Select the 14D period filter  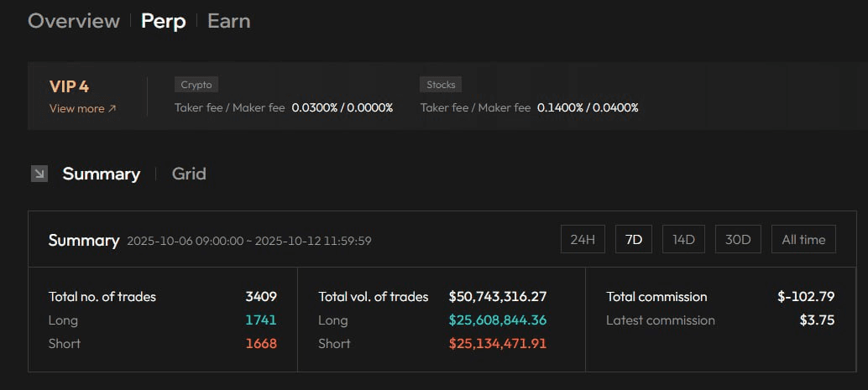(x=684, y=239)
